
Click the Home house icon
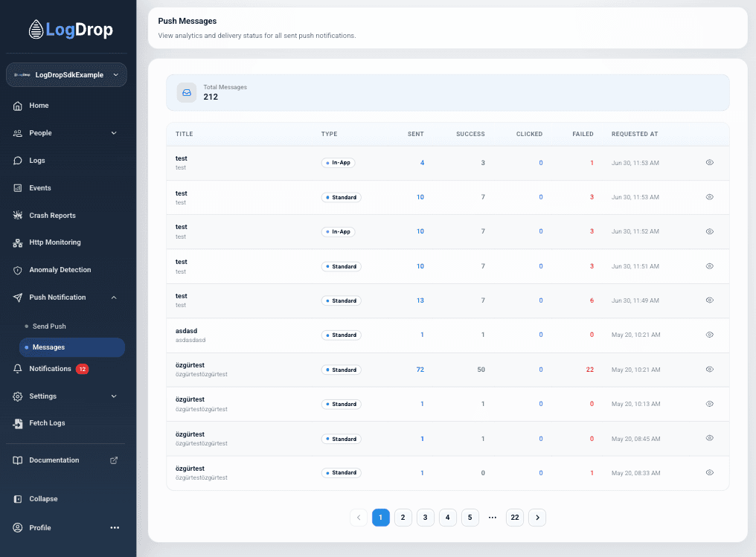tap(18, 106)
